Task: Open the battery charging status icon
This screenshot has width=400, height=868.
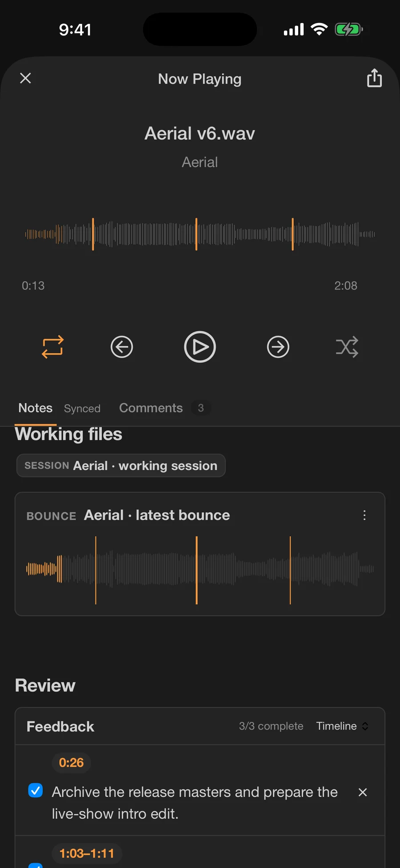Action: tap(349, 30)
